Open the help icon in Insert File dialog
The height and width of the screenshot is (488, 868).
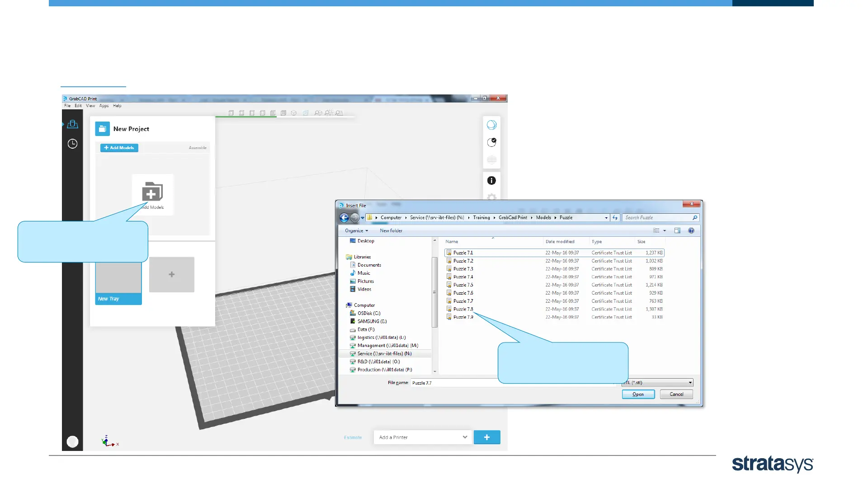691,230
